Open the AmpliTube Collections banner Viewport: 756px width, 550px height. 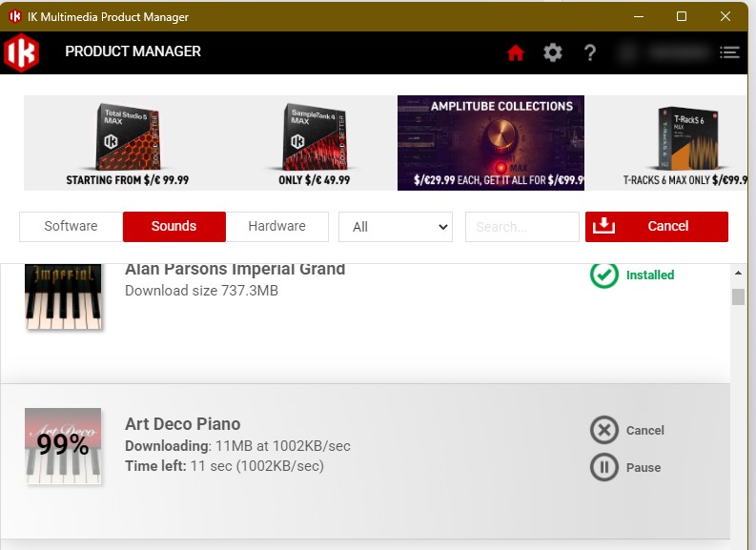pyautogui.click(x=491, y=143)
